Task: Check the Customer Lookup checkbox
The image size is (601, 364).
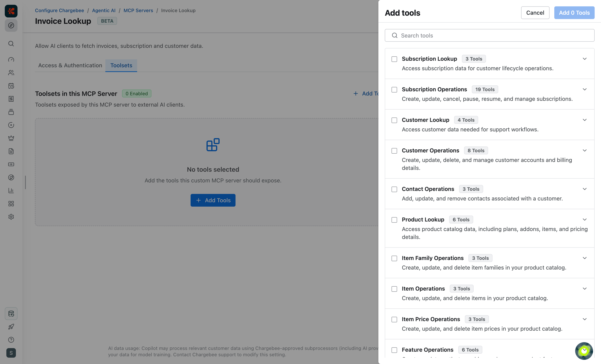Action: click(x=394, y=120)
